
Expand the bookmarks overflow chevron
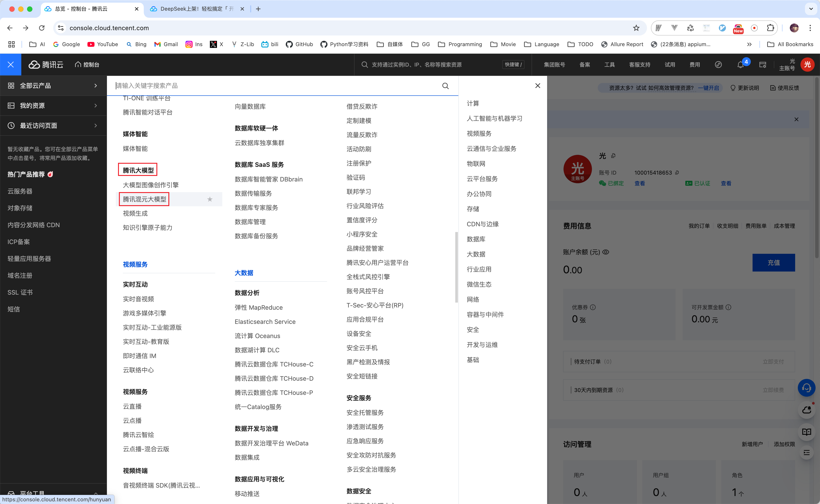point(749,44)
